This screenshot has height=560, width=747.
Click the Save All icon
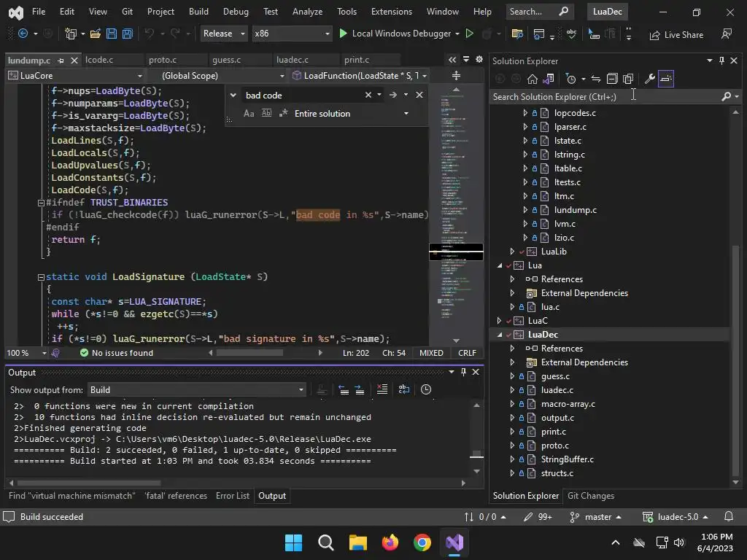127,34
